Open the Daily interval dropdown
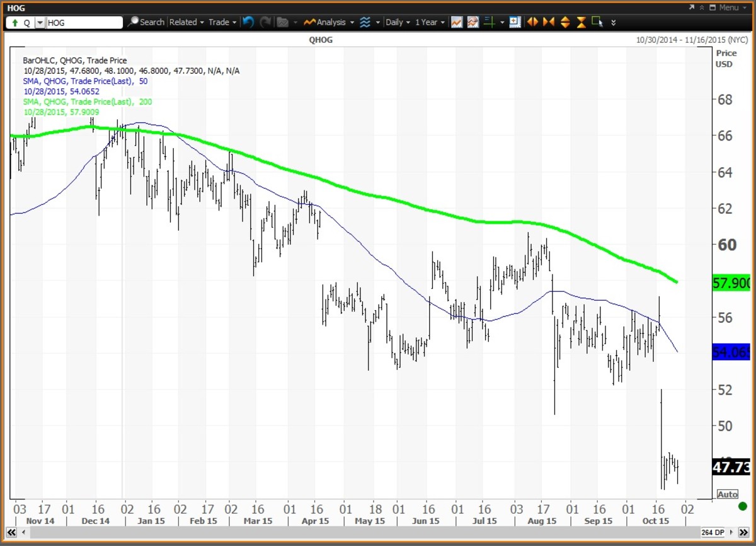This screenshot has height=546, width=756. (x=398, y=22)
